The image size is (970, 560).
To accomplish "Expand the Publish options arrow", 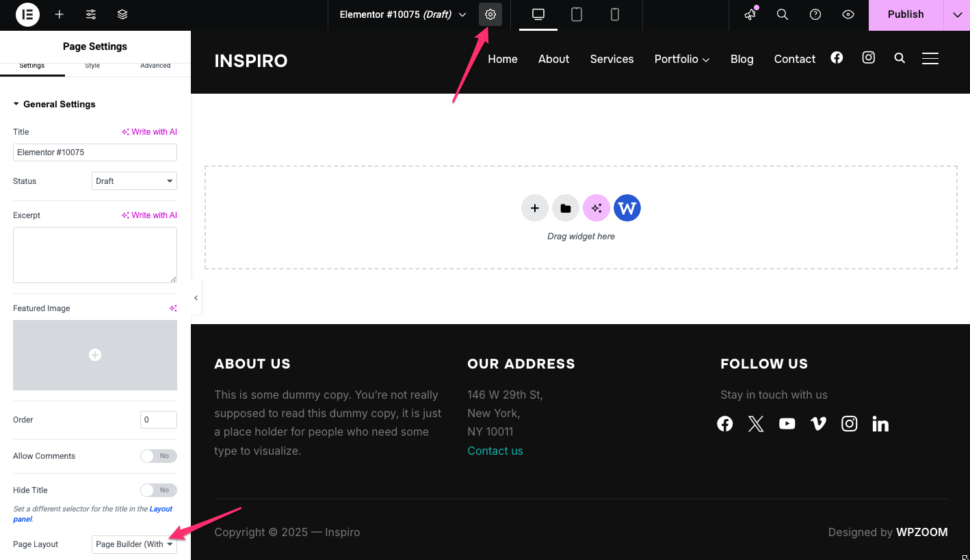I will 956,14.
